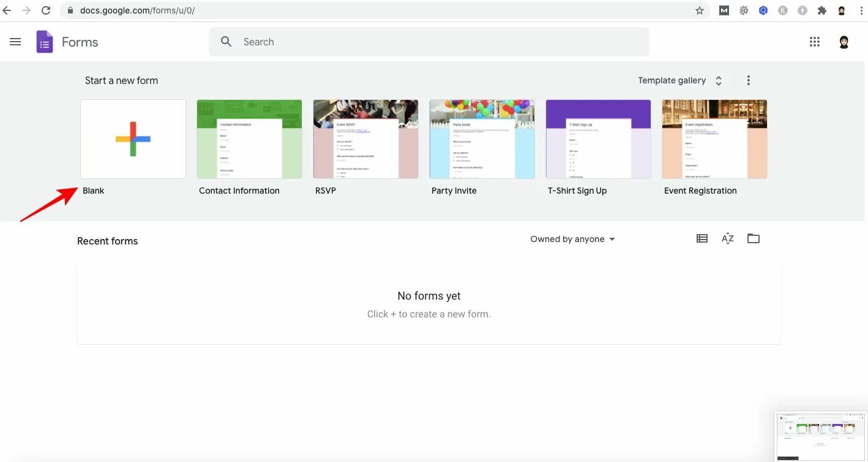Click the Blank label
868x462 pixels.
[x=94, y=191]
